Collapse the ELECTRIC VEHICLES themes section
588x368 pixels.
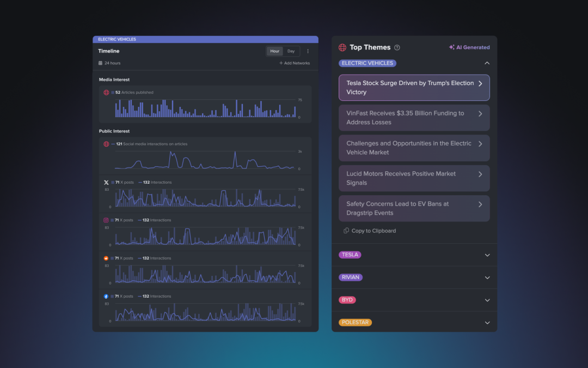click(x=487, y=63)
